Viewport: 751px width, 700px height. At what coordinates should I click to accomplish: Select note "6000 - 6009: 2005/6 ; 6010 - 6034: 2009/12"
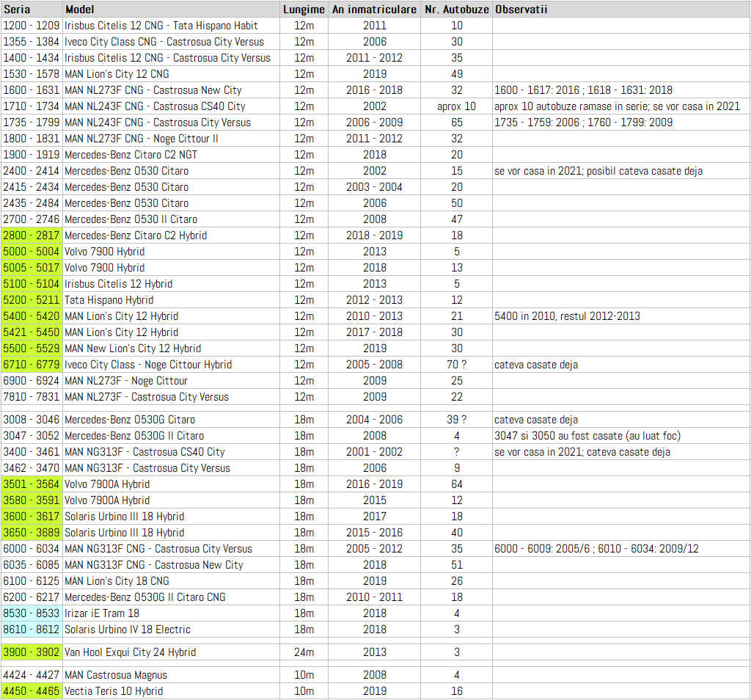pos(597,549)
